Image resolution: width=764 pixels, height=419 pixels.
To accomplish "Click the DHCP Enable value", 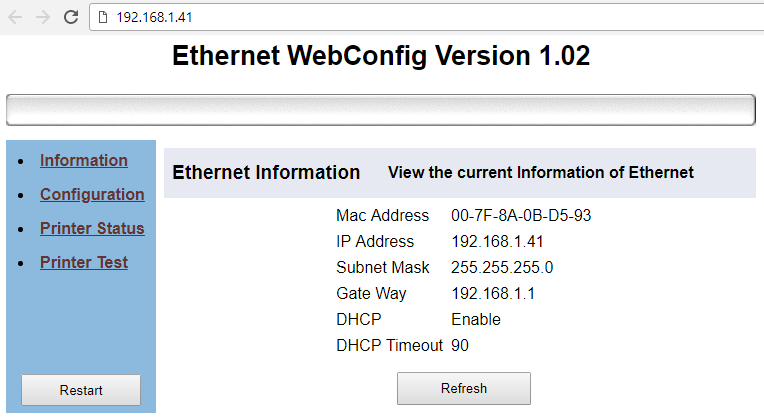I will click(x=476, y=319).
